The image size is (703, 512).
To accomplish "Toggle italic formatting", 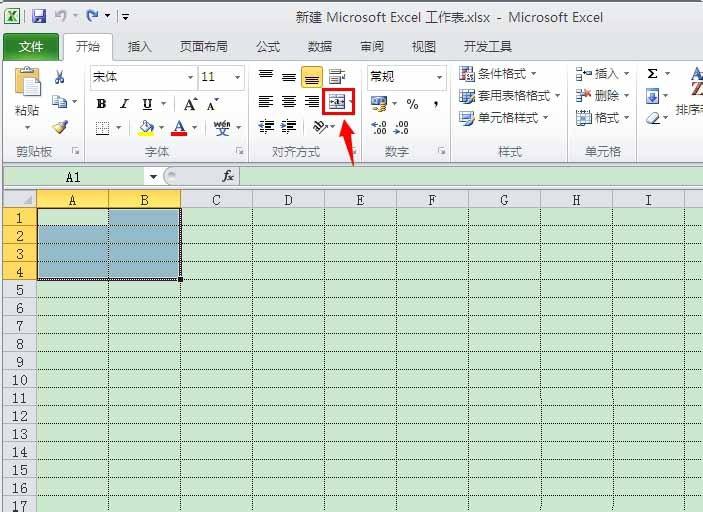I will point(124,103).
